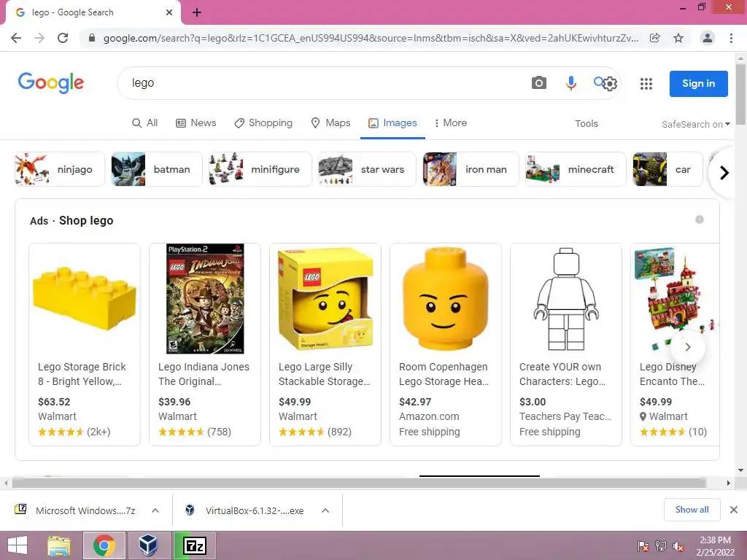Switch to the News tab
The image size is (747, 560).
tap(196, 122)
